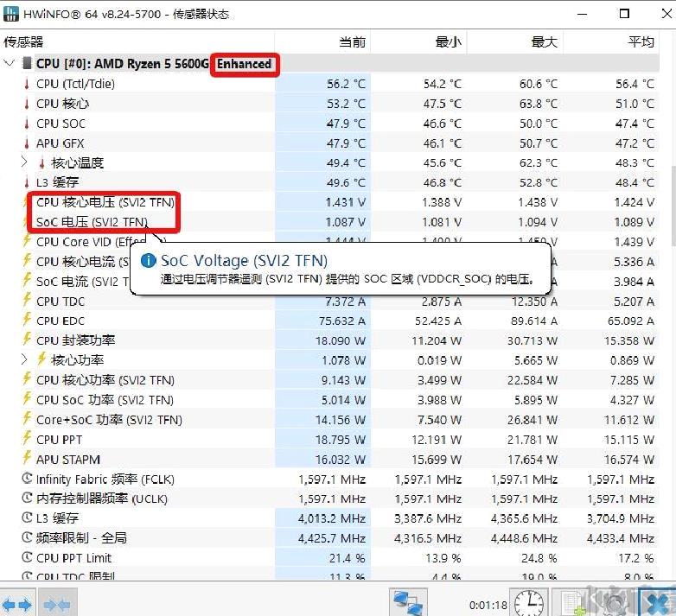676x616 pixels.
Task: Click maximum value 12.350 A for CPU TDC
Action: click(x=534, y=302)
